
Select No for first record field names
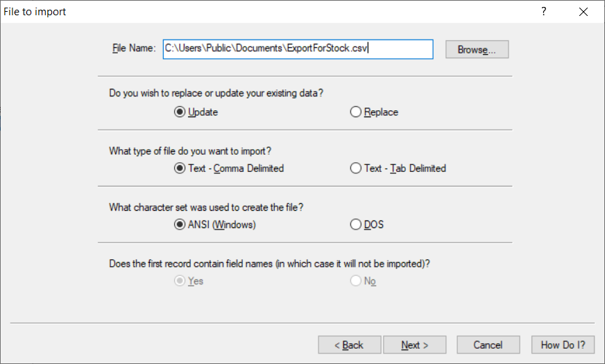click(x=356, y=281)
